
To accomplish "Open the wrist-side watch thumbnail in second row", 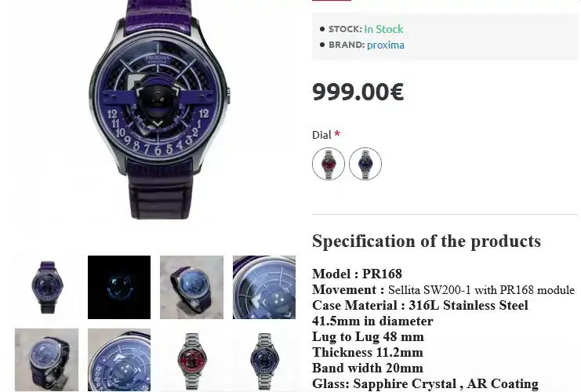I will pos(47,360).
